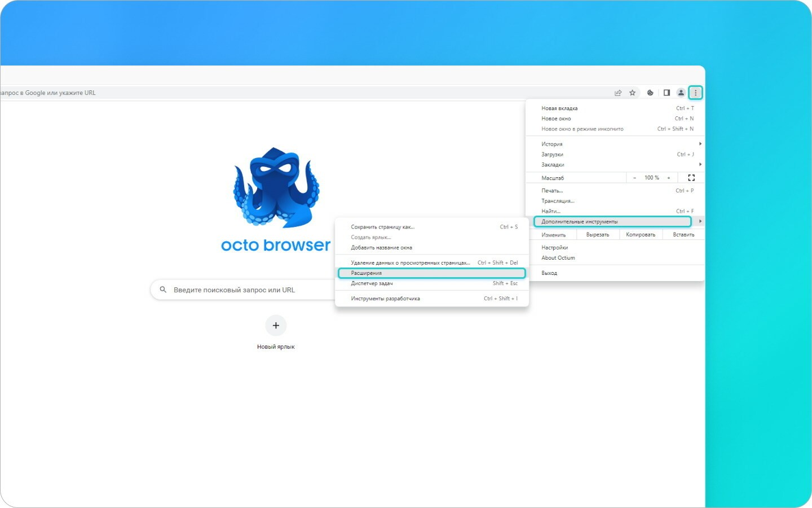Select Найти... in the menu

click(615, 211)
